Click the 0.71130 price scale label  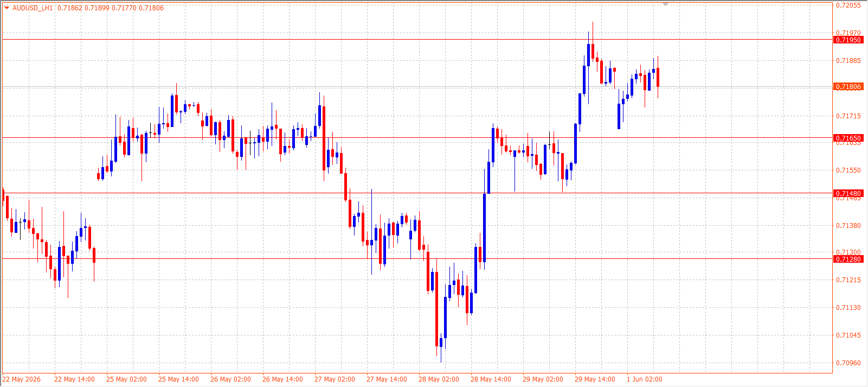[848, 308]
